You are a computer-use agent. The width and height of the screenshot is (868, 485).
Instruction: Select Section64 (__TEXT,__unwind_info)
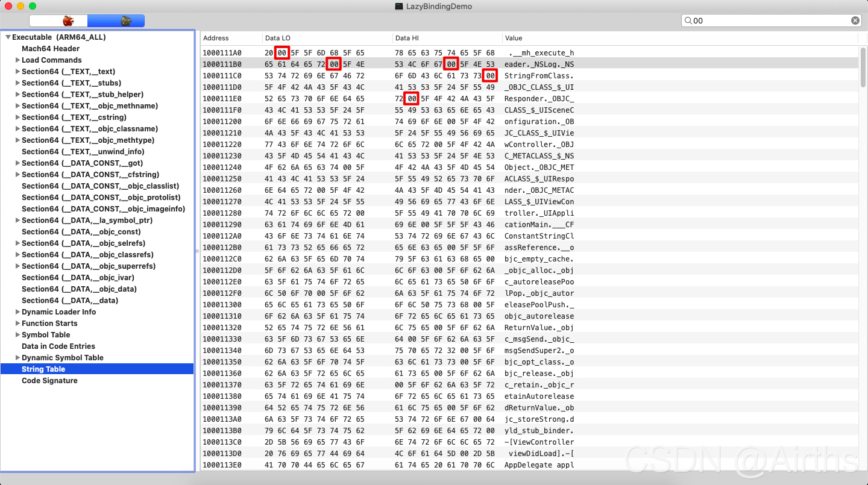[x=83, y=152]
